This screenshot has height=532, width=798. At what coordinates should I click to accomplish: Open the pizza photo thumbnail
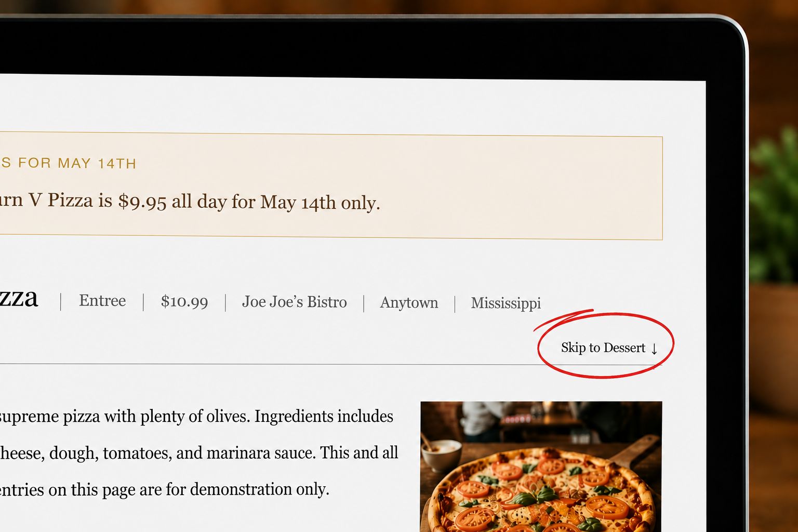541,467
